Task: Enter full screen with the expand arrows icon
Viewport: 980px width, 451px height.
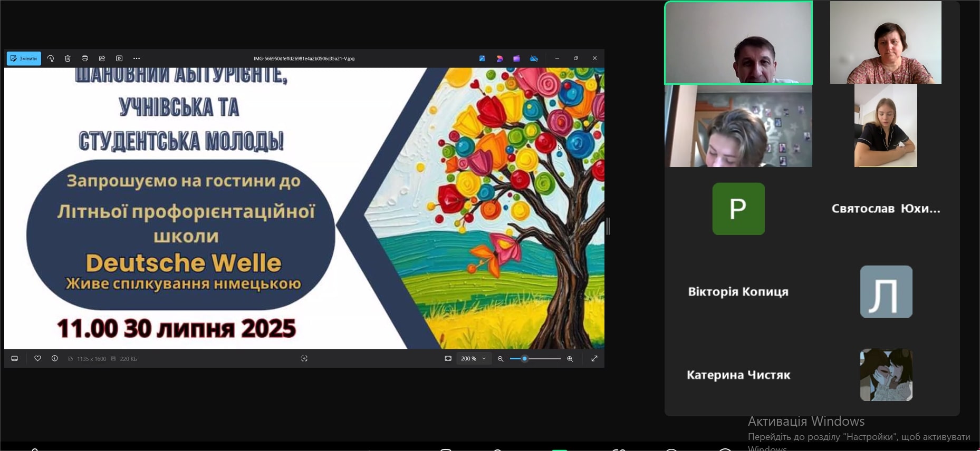Action: 594,358
